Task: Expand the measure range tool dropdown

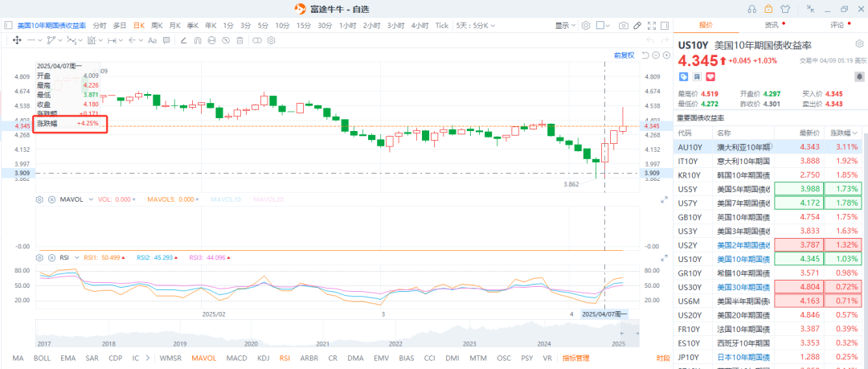Action: tap(121, 40)
